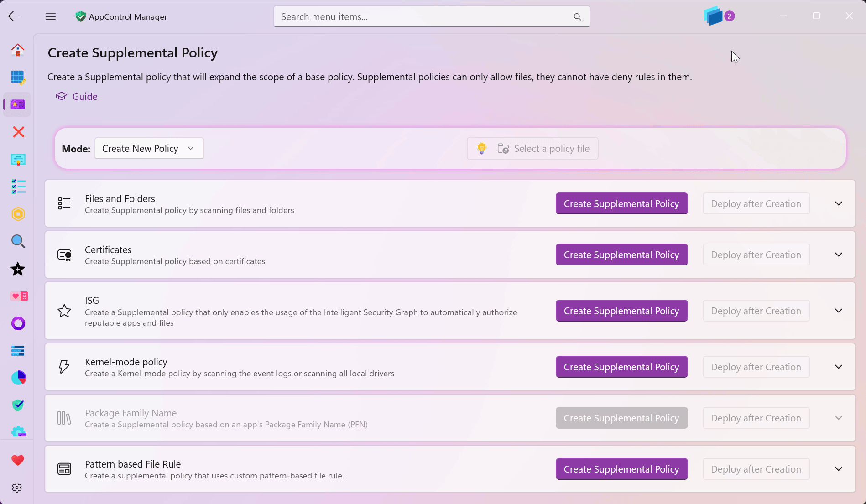Viewport: 866px width, 504px height.
Task: Create Supplemental Policy for Package Family Name
Action: (x=621, y=418)
